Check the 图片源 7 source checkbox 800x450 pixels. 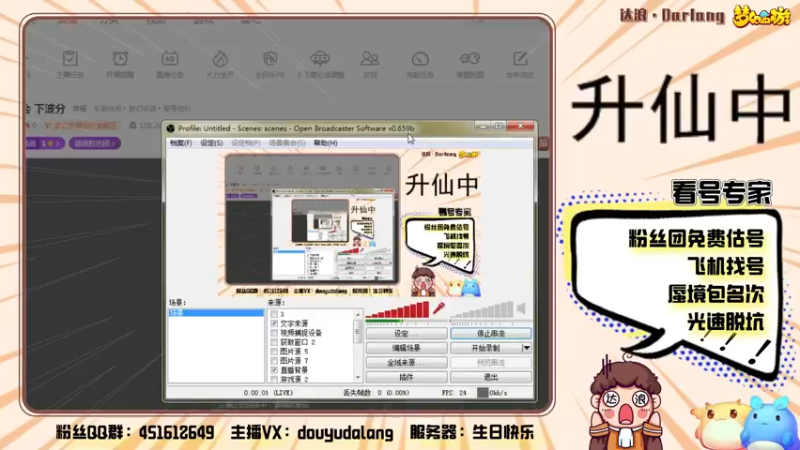[274, 361]
